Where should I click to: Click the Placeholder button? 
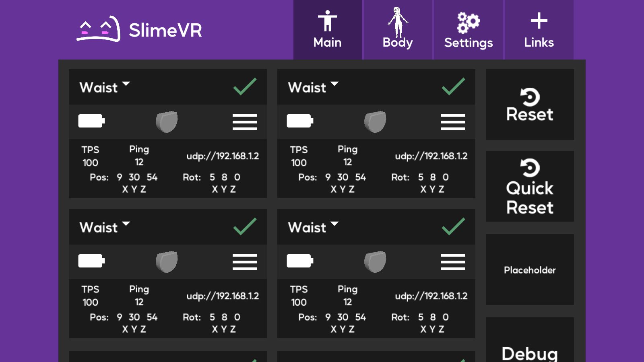(530, 269)
